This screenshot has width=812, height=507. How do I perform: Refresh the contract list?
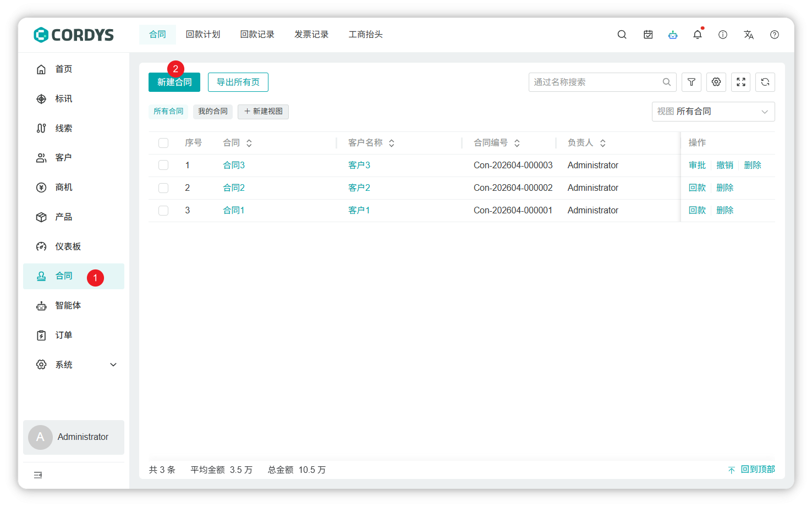[x=765, y=82]
